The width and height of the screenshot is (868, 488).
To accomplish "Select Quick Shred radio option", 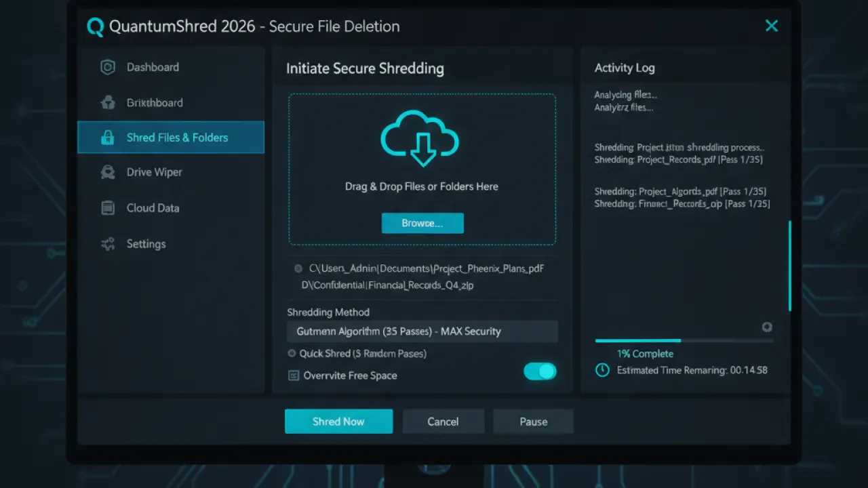I will (292, 353).
